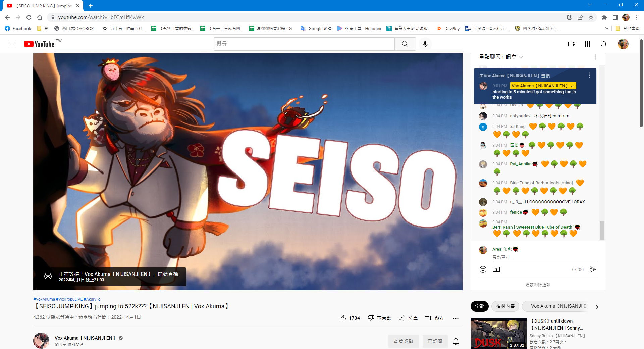The image size is (644, 349).
Task: Open the #Akurylic hashtag link
Action: [92, 299]
